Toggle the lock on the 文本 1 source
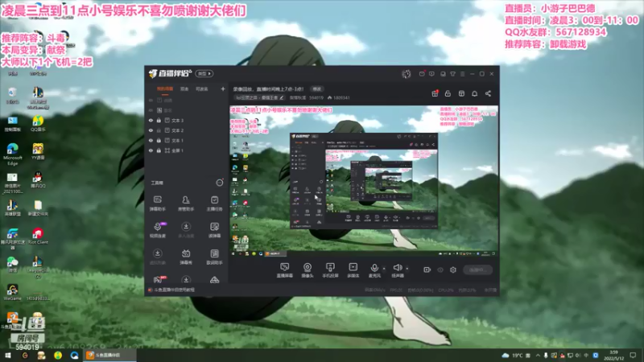 click(x=159, y=140)
